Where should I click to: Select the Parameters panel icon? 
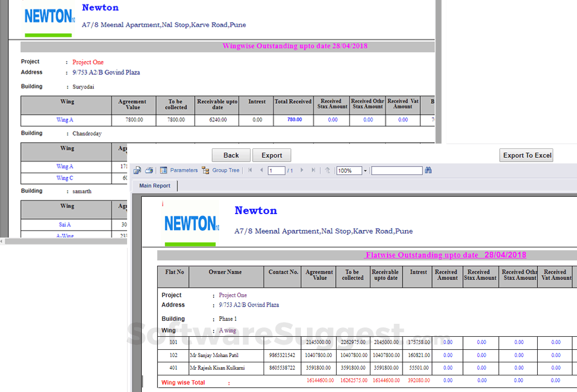click(164, 170)
